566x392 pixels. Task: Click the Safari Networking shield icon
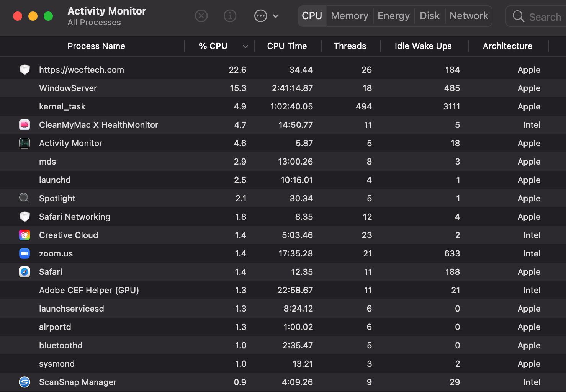pos(25,217)
